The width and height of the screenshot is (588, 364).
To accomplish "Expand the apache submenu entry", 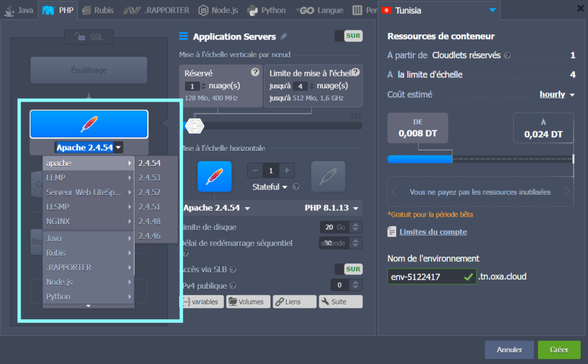I will point(88,163).
